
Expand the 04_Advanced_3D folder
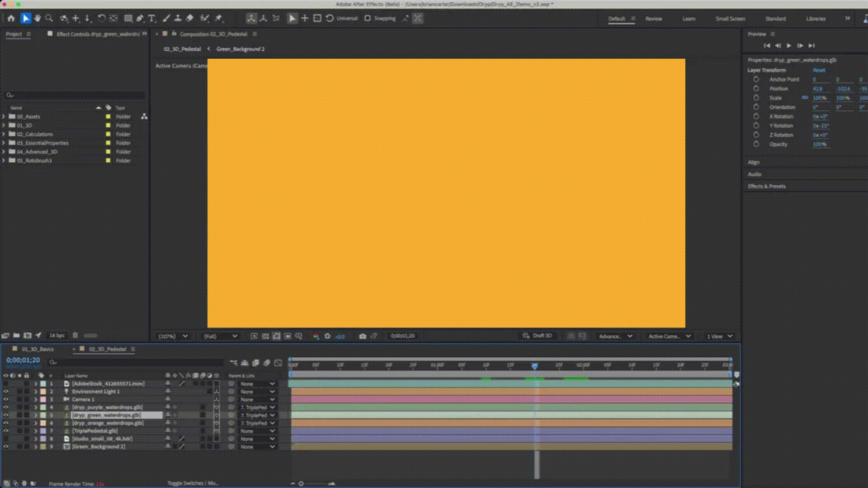click(x=4, y=152)
